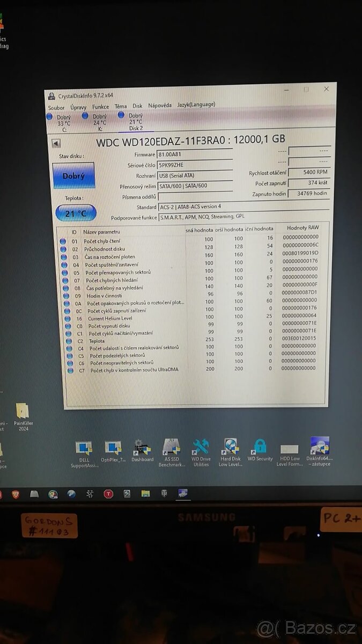The width and height of the screenshot is (362, 644).
Task: Click the Chrome taskbar icon
Action: pos(53,494)
